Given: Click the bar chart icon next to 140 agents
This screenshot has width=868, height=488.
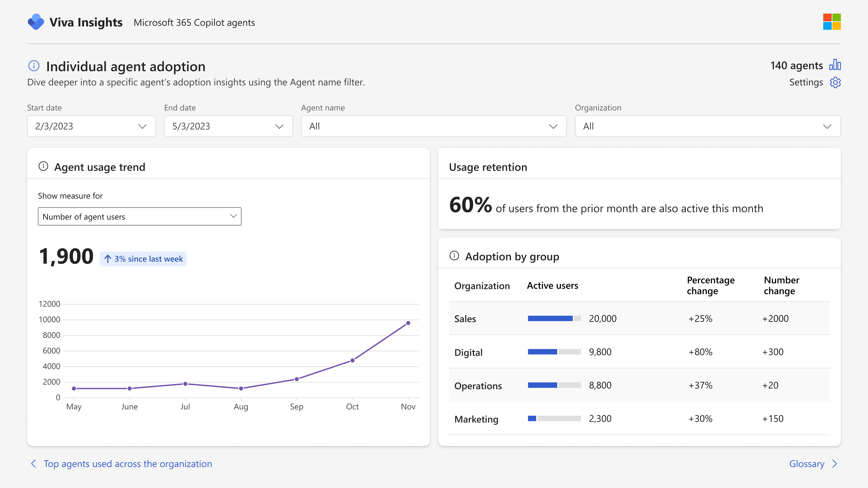Looking at the screenshot, I should 835,65.
